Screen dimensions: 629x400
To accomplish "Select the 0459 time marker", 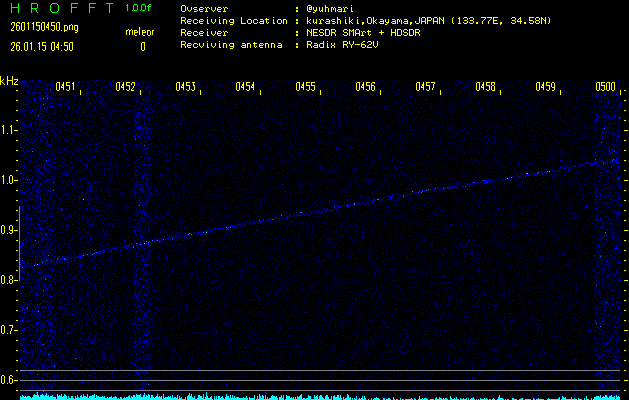I will 546,88.
